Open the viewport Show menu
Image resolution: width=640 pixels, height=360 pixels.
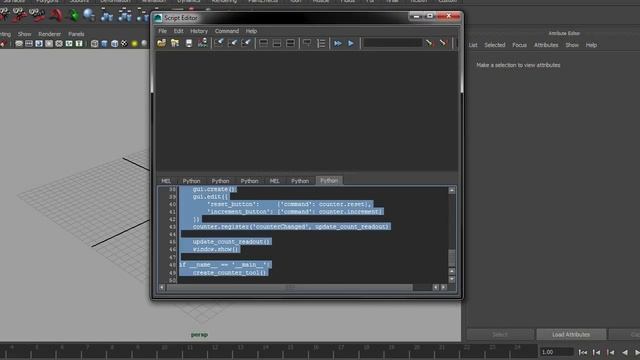[x=24, y=34]
